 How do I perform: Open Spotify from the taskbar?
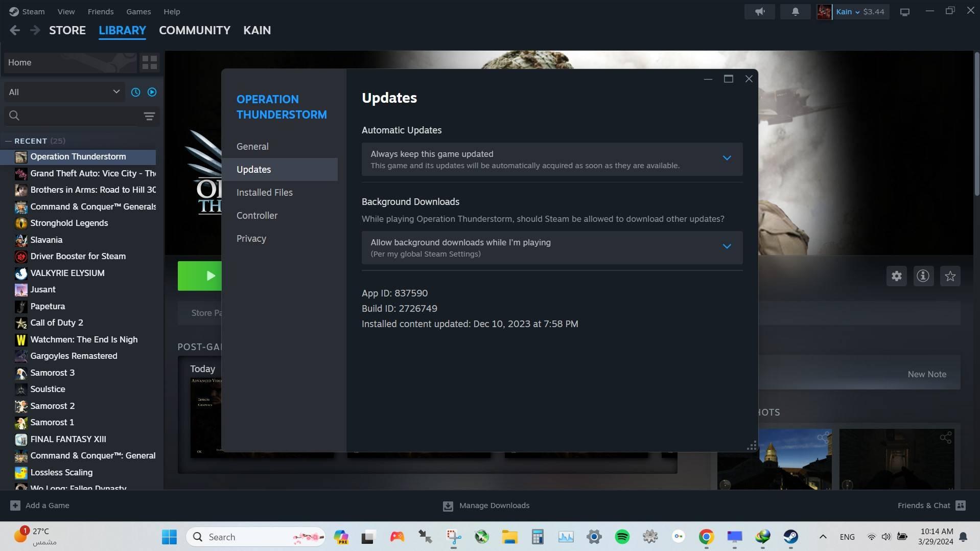pos(622,537)
